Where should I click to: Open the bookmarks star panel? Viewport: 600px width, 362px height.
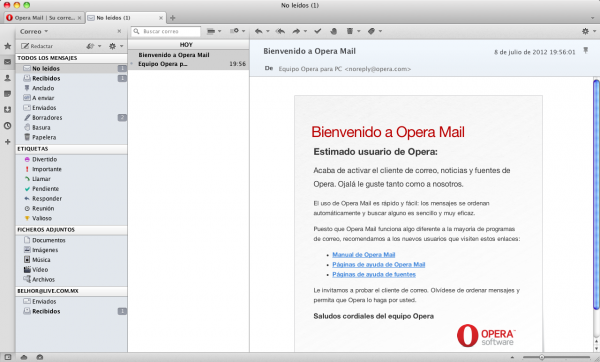pyautogui.click(x=7, y=46)
